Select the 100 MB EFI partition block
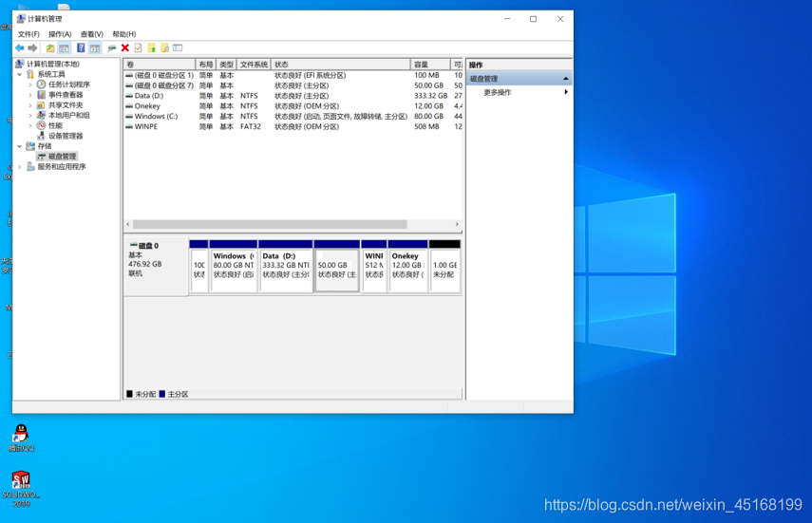The height and width of the screenshot is (523, 812). [x=198, y=267]
